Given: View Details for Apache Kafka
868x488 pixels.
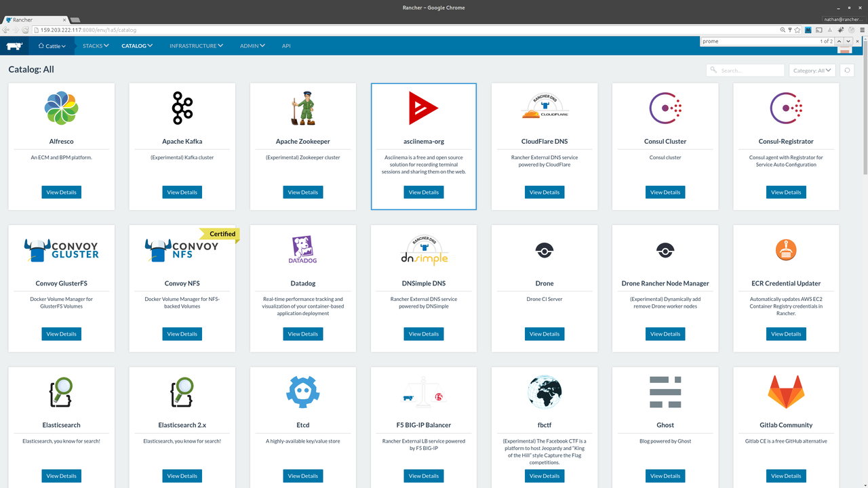Looking at the screenshot, I should click(x=182, y=192).
